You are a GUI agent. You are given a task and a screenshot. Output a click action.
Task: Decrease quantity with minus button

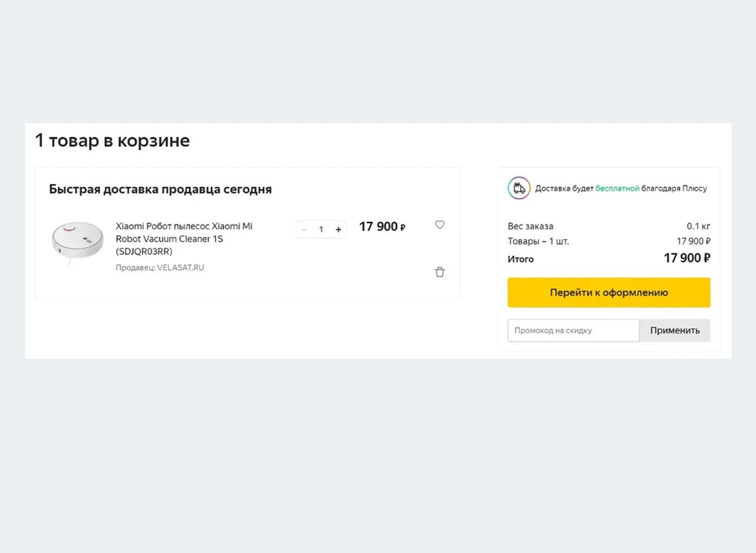tap(304, 230)
